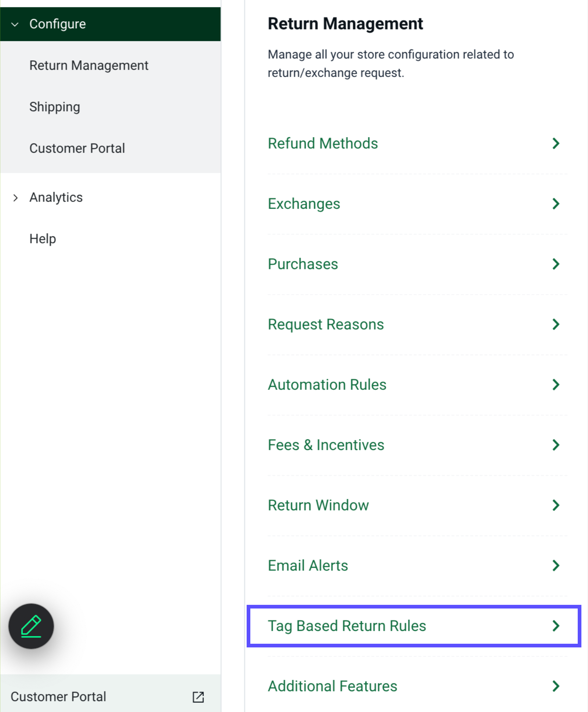This screenshot has height=712, width=588.
Task: Click the arrow icon beside Request Reasons
Action: (x=555, y=324)
